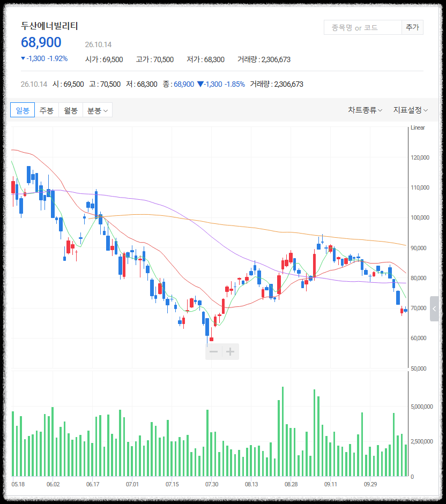
Task: Click the 05.18 date axis label
Action: point(18,484)
